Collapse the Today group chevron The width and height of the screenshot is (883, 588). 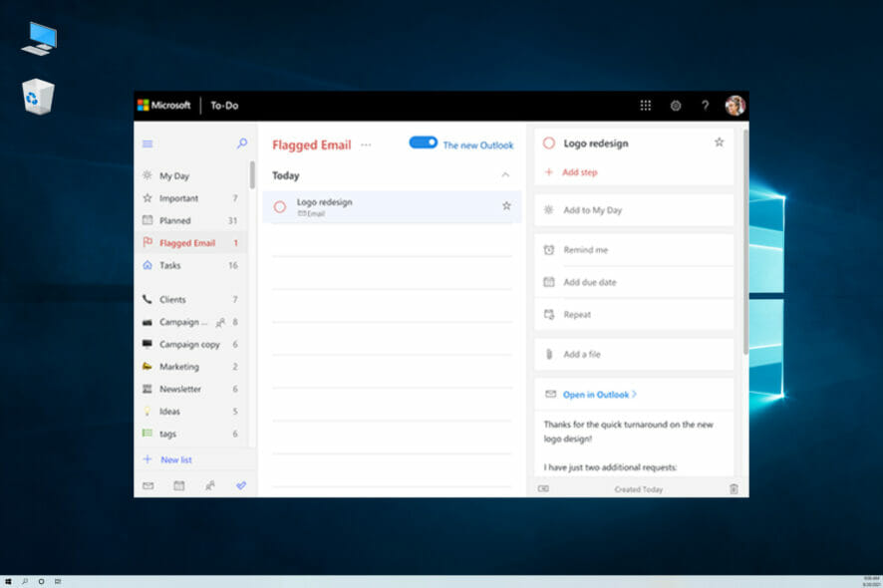tap(505, 175)
